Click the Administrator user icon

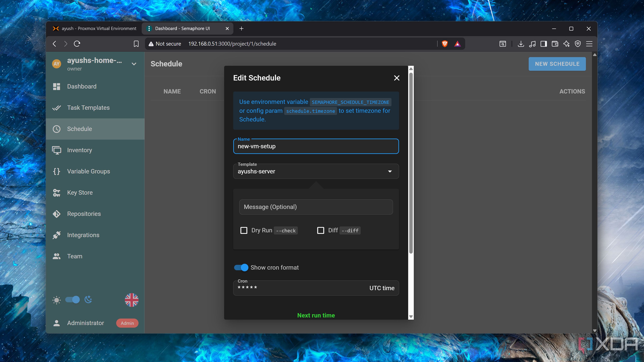tap(57, 323)
